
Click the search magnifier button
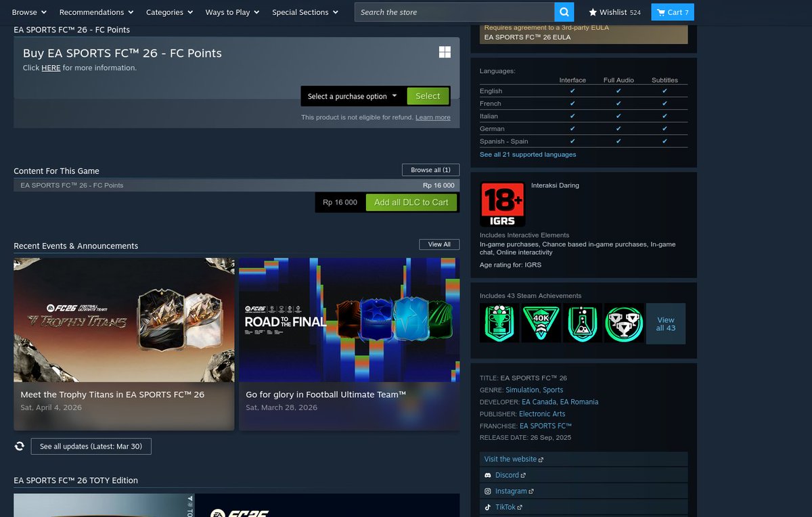[x=564, y=12]
